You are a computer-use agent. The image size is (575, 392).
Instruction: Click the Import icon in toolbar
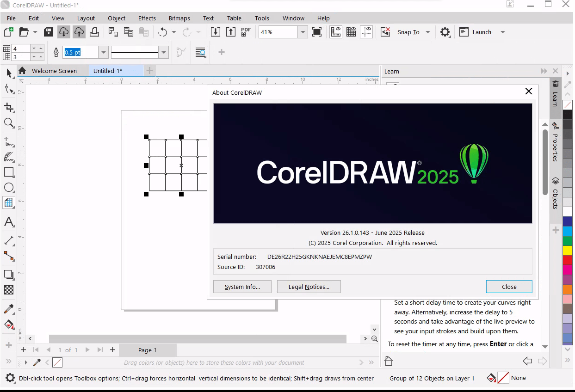[216, 32]
